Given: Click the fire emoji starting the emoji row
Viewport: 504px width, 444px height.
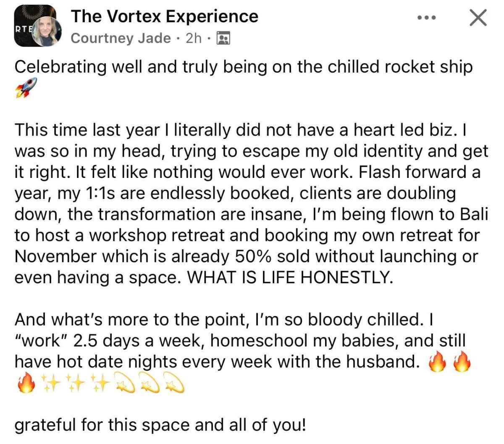Looking at the screenshot, I should click(x=25, y=384).
